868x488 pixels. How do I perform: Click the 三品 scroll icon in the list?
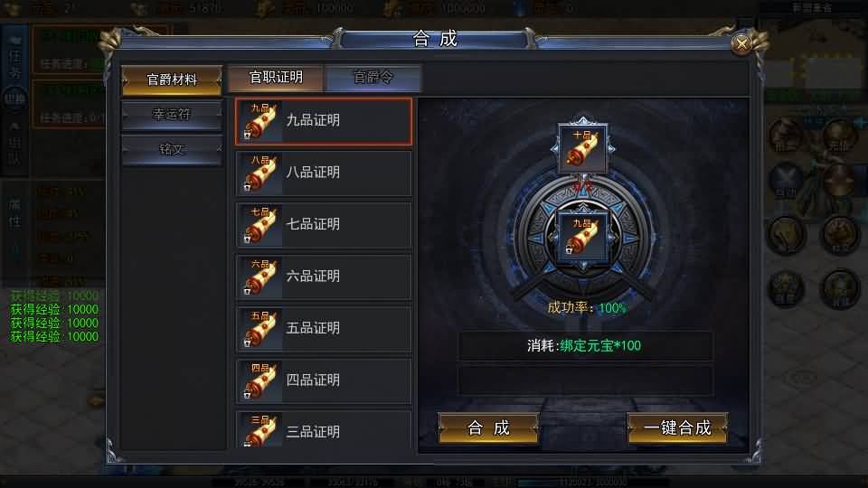point(260,430)
